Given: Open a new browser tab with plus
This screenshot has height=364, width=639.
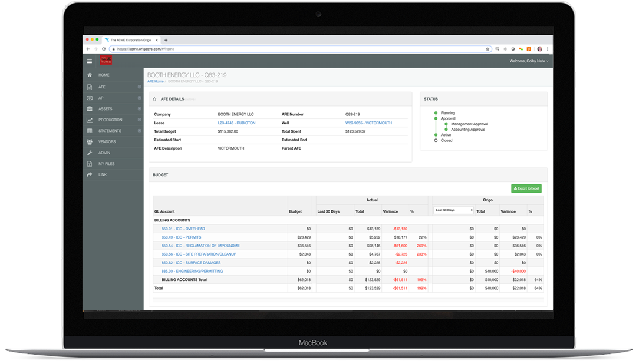Looking at the screenshot, I should [x=166, y=40].
